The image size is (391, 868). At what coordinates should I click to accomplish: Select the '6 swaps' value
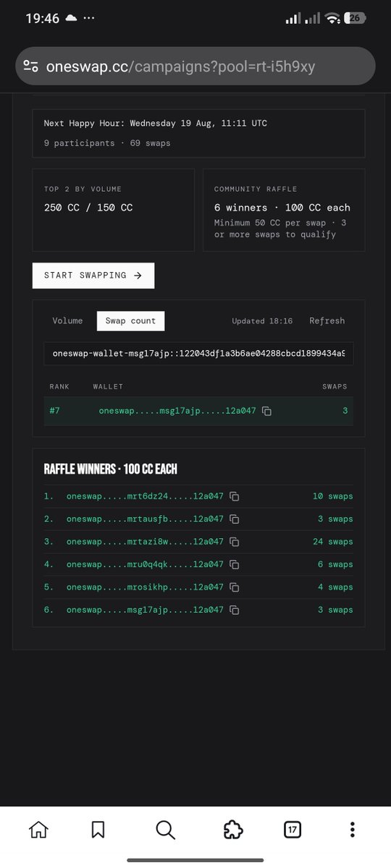click(336, 565)
